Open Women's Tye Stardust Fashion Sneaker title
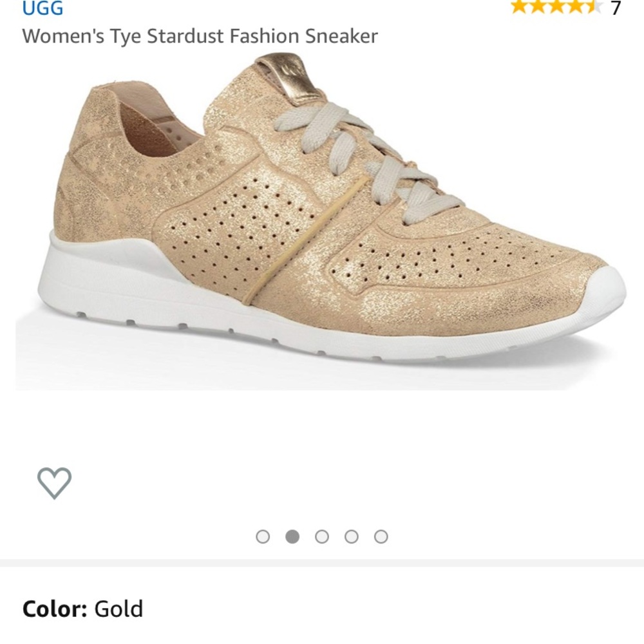 pyautogui.click(x=200, y=37)
